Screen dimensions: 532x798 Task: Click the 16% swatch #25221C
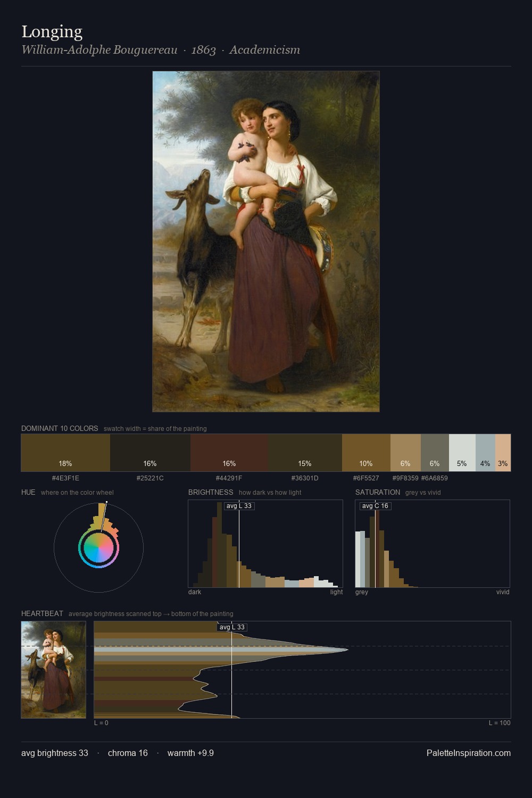click(x=150, y=453)
